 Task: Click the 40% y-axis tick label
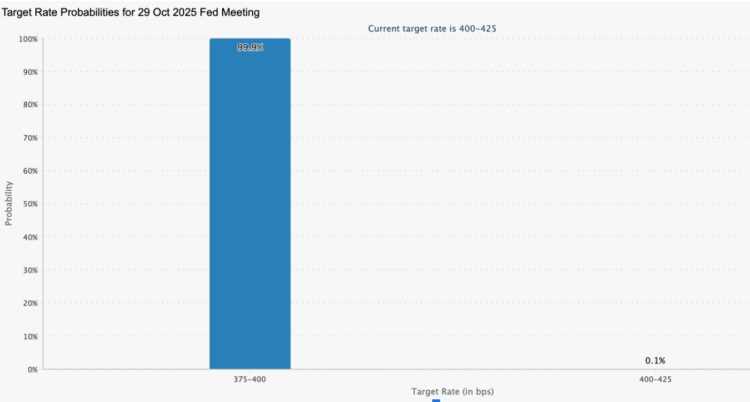click(x=30, y=237)
